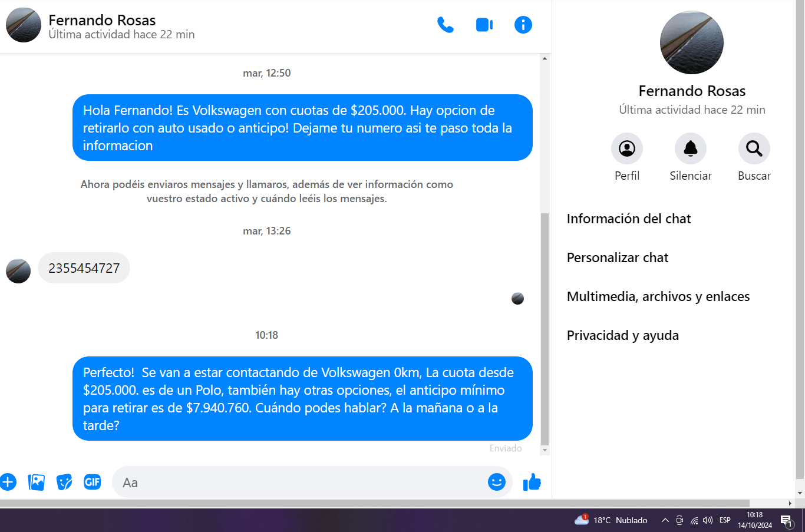Open Windows notification center in taskbar

[x=786, y=520]
